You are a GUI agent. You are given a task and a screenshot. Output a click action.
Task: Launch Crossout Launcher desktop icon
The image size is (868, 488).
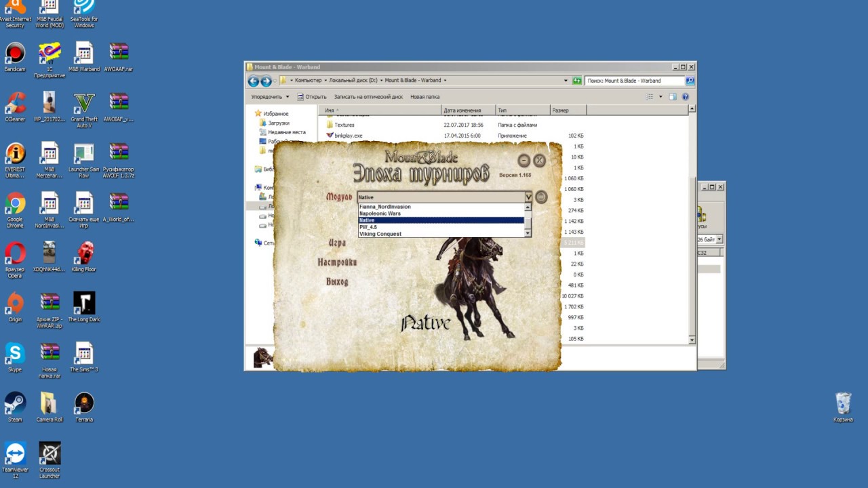click(x=50, y=460)
